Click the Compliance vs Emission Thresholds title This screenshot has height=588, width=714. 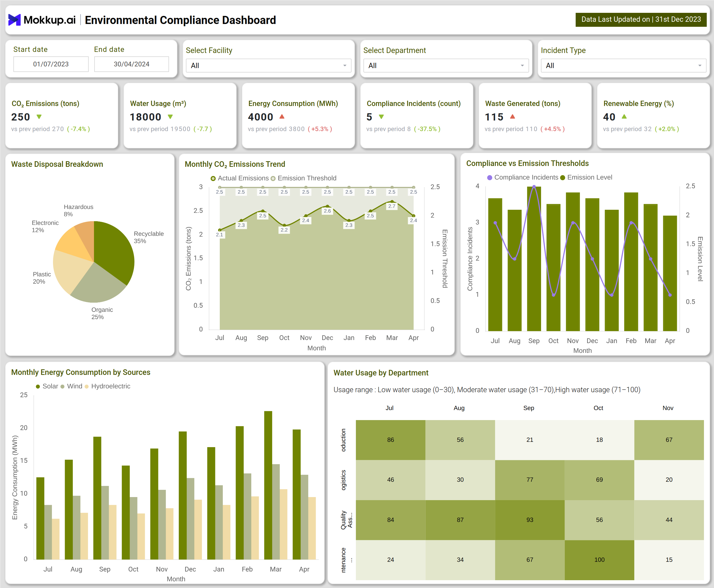pos(527,163)
